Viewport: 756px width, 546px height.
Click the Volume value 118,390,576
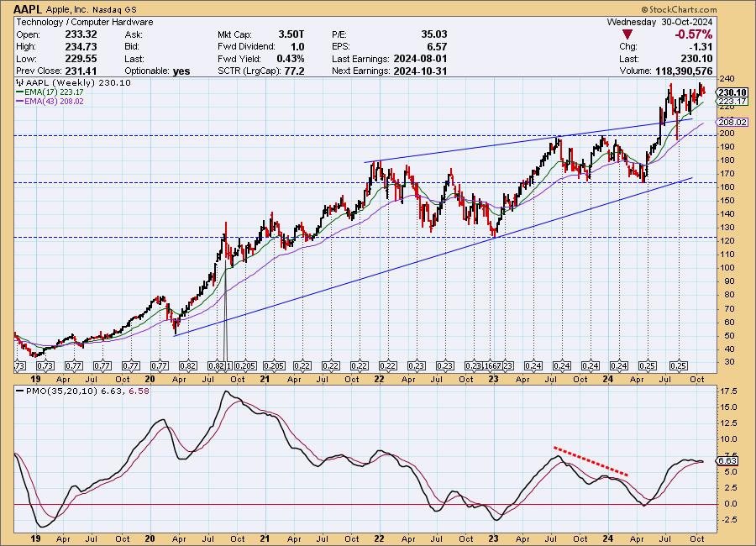tap(684, 71)
